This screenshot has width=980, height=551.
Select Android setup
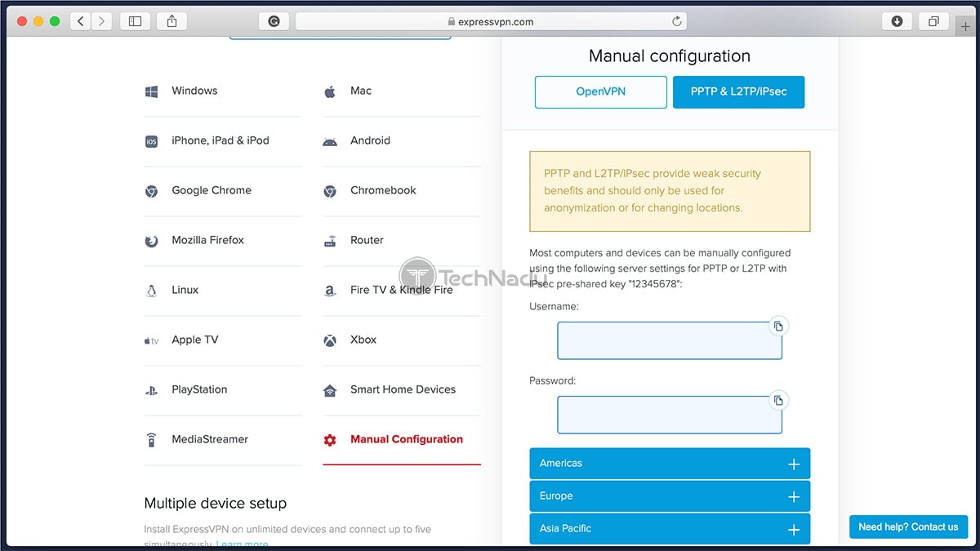(370, 140)
